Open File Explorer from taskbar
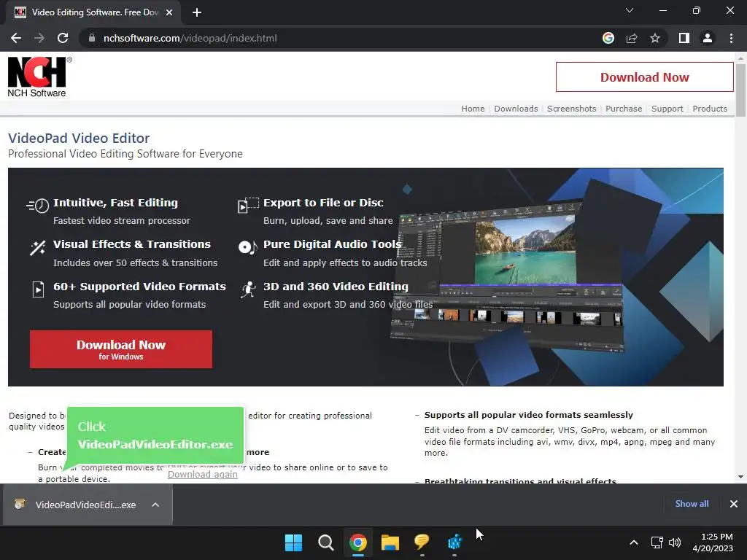 click(390, 542)
